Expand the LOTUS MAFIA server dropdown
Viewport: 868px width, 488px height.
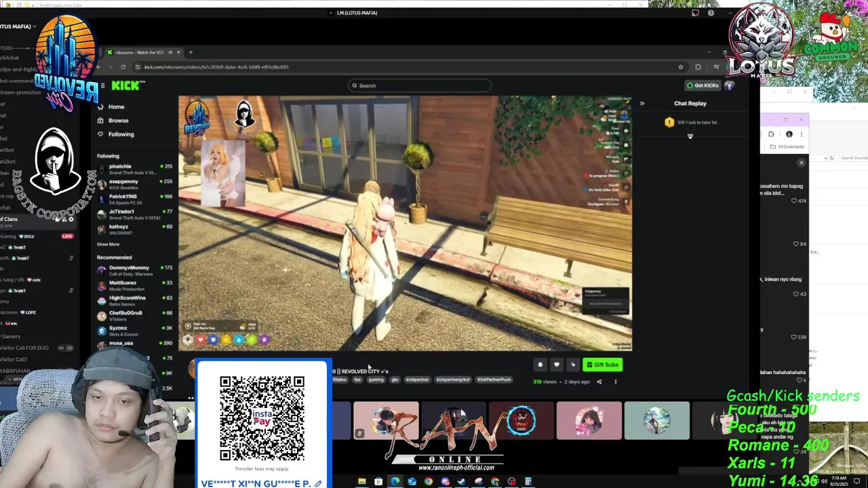click(34, 26)
